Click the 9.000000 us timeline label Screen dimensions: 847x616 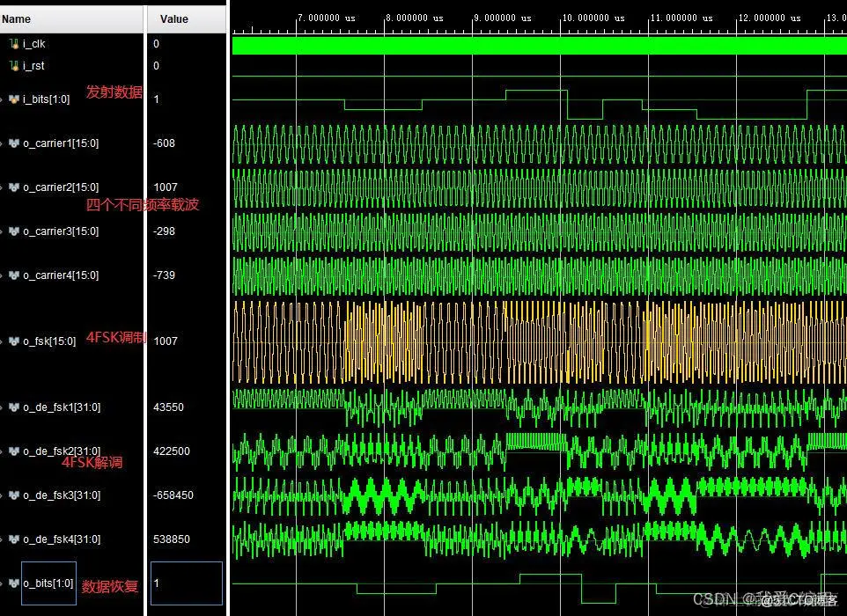pyautogui.click(x=503, y=18)
